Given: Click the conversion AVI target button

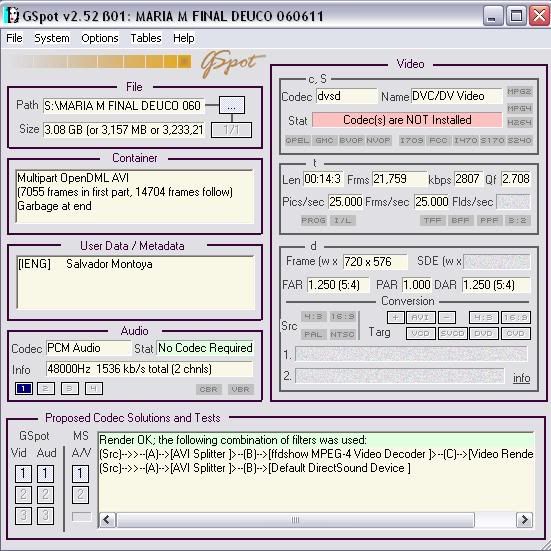Looking at the screenshot, I should tap(421, 317).
